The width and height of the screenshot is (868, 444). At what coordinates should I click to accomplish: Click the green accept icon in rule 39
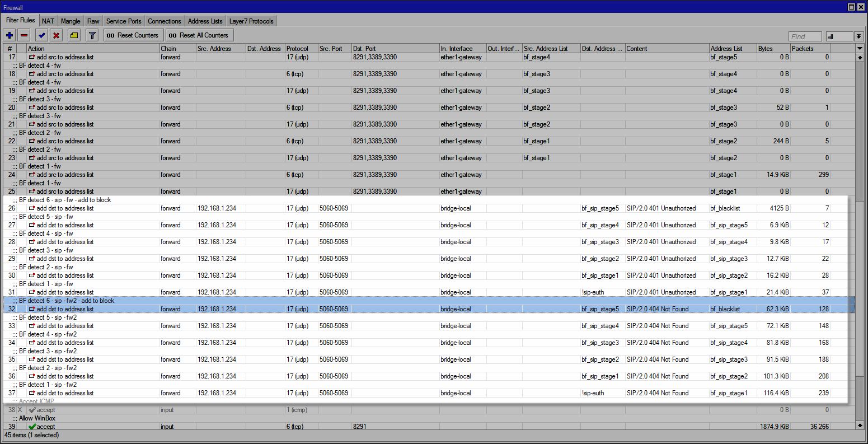(x=32, y=427)
